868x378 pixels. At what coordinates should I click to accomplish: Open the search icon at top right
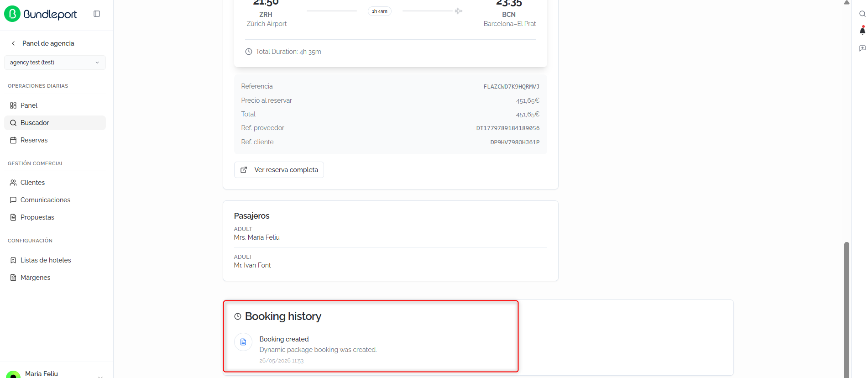(x=862, y=14)
